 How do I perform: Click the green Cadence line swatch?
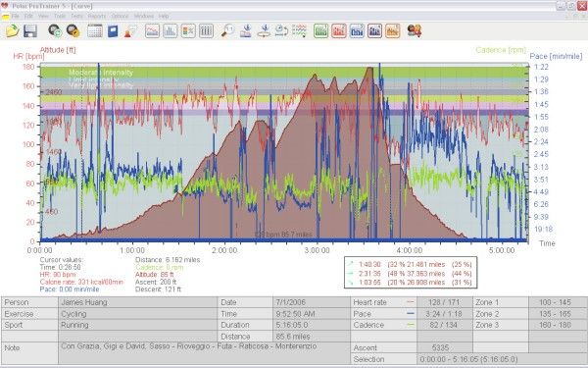tap(411, 325)
